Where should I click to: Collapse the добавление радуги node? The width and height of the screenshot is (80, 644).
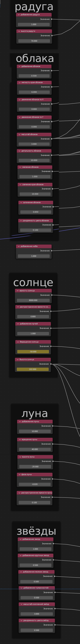pos(19,15)
